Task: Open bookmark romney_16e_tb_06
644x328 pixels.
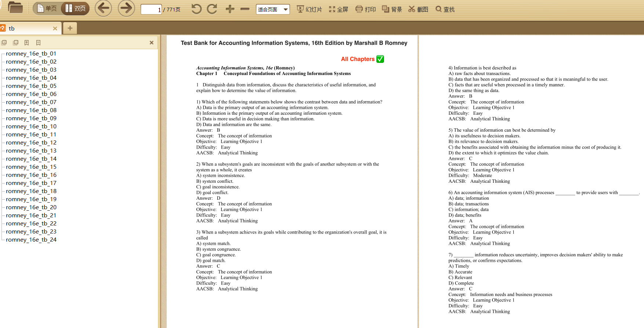Action: click(31, 94)
